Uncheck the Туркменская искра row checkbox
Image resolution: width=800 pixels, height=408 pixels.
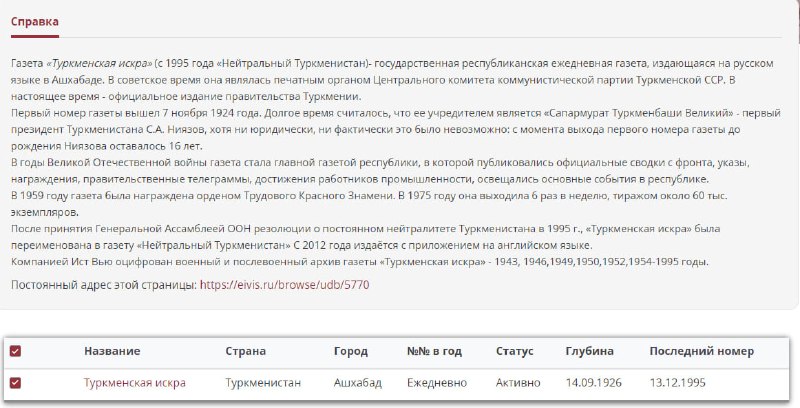[16, 382]
